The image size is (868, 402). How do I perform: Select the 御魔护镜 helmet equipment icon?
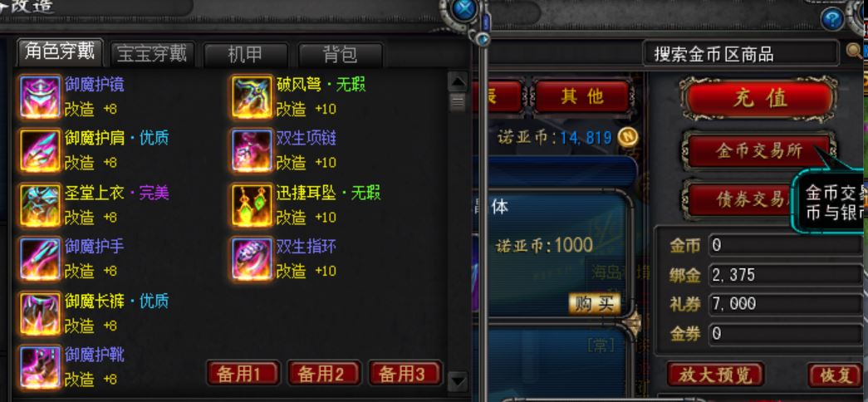(x=41, y=97)
